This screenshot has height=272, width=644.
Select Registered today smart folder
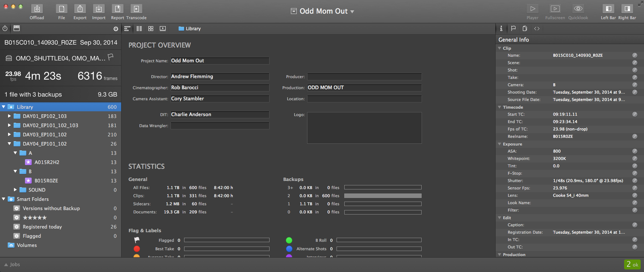coord(60,227)
